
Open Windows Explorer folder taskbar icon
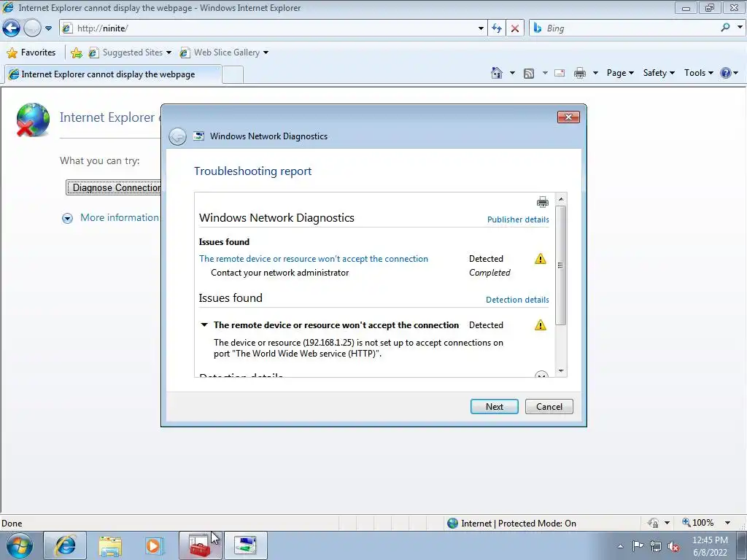click(x=110, y=545)
